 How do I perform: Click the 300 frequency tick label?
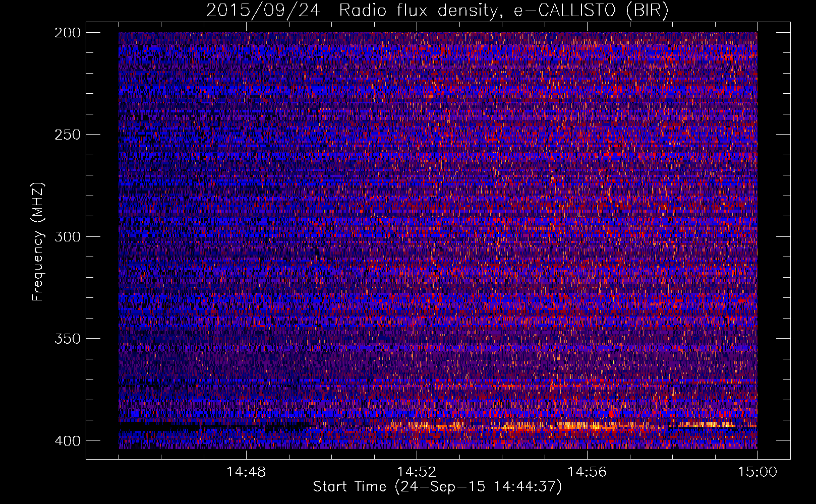point(67,236)
